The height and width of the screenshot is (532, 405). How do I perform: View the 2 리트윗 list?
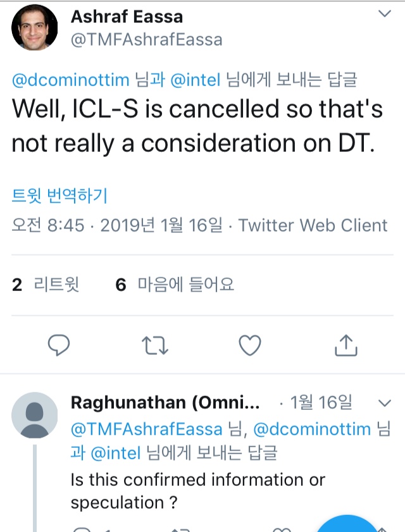point(46,285)
